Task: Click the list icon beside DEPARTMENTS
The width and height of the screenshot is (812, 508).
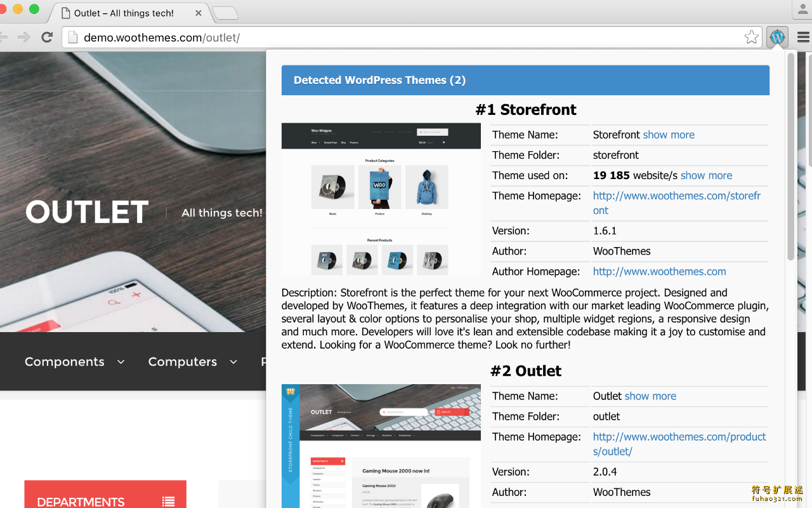Action: [168, 502]
